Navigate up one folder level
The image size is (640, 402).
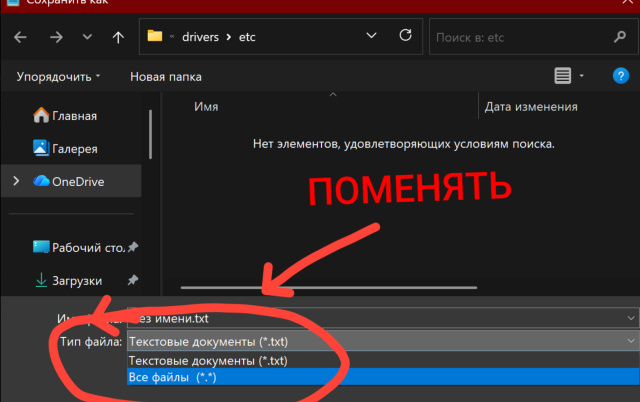118,38
